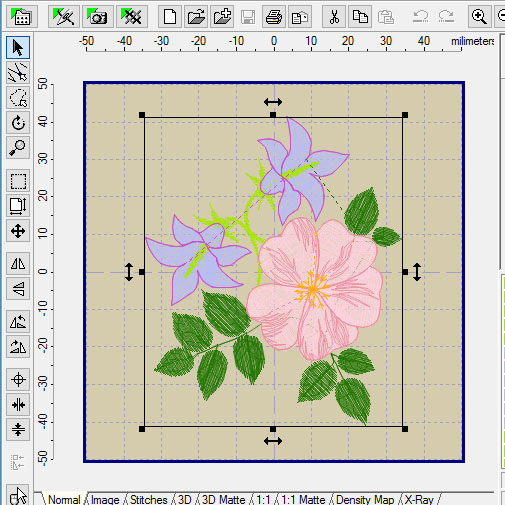Image resolution: width=505 pixels, height=505 pixels.
Task: Show the Stitches view tab
Action: tap(149, 499)
